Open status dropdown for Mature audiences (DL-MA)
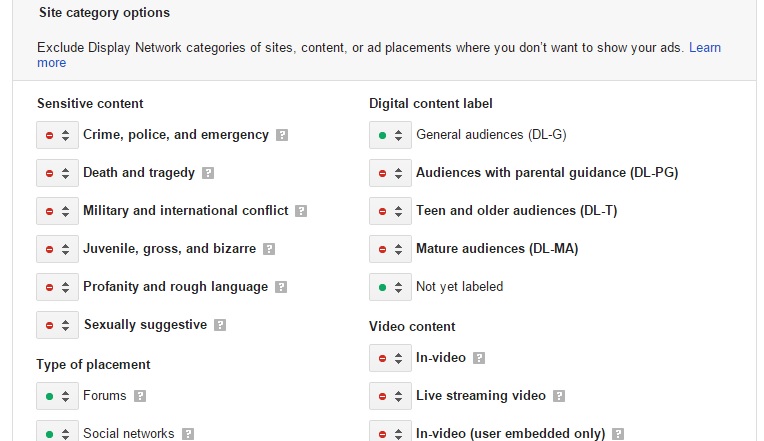The width and height of the screenshot is (764, 441). 390,249
